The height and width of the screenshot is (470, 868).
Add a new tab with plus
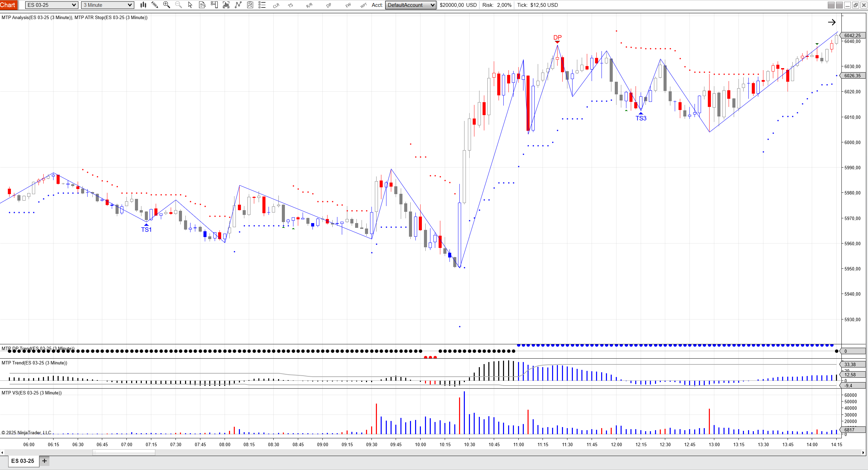(x=44, y=461)
